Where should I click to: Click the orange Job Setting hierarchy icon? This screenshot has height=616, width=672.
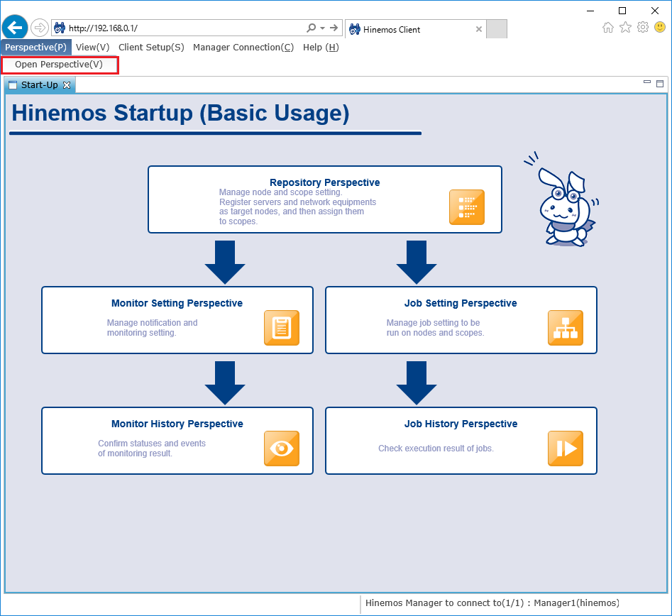click(566, 327)
